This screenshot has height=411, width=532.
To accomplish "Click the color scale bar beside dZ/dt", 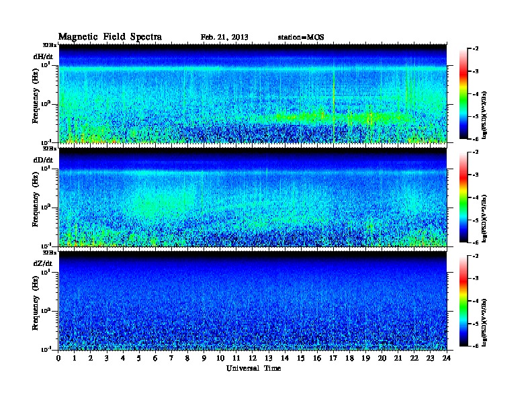I will coord(463,301).
